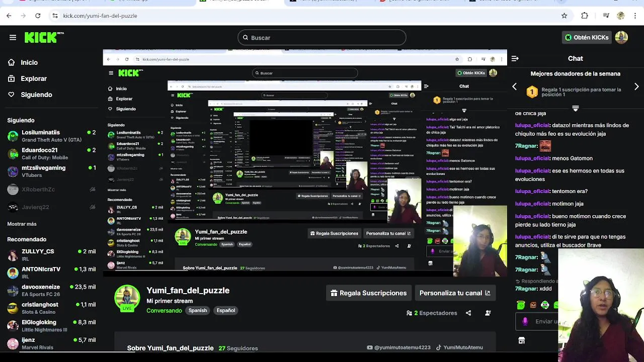Select the first green emote above the chat input
Viewport: 644px width, 362px height.
(x=521, y=305)
